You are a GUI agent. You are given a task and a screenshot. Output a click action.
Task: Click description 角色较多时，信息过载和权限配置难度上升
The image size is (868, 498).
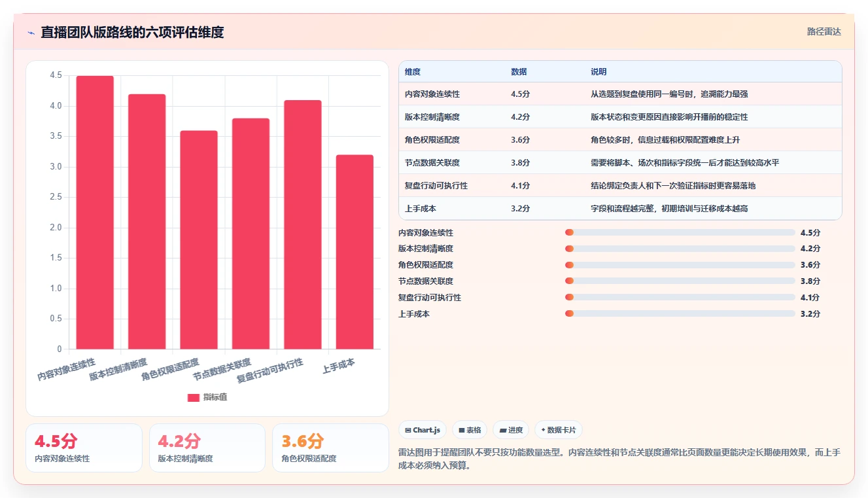click(665, 140)
